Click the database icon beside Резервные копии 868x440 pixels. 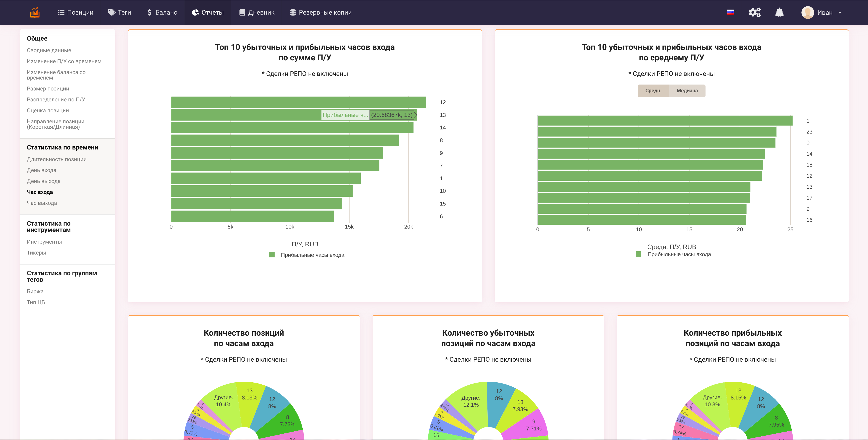[293, 13]
